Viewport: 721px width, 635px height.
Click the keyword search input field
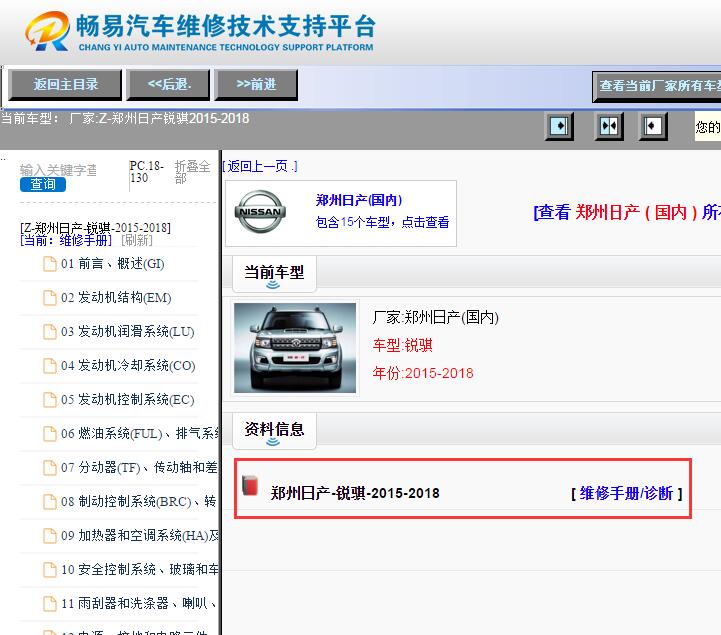(58, 170)
